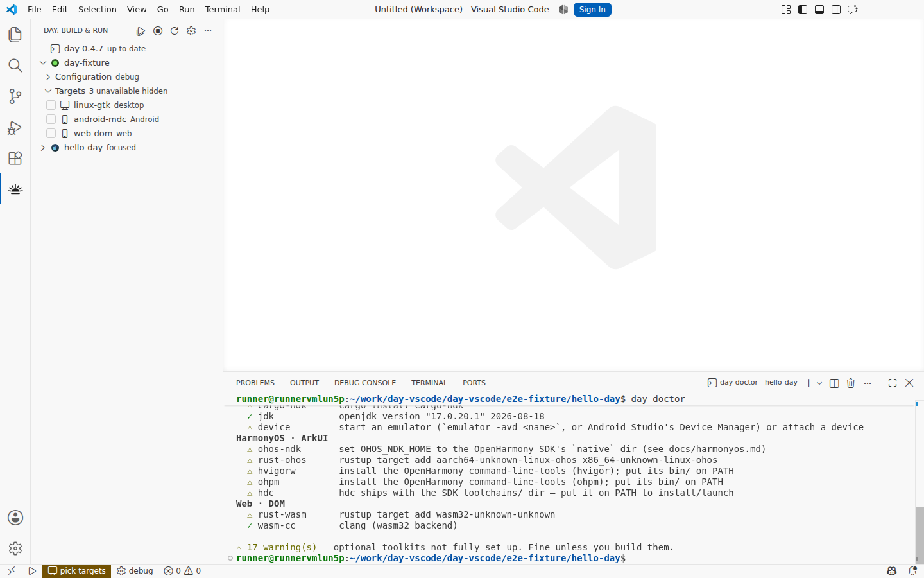Open the Source Control view

(x=15, y=96)
